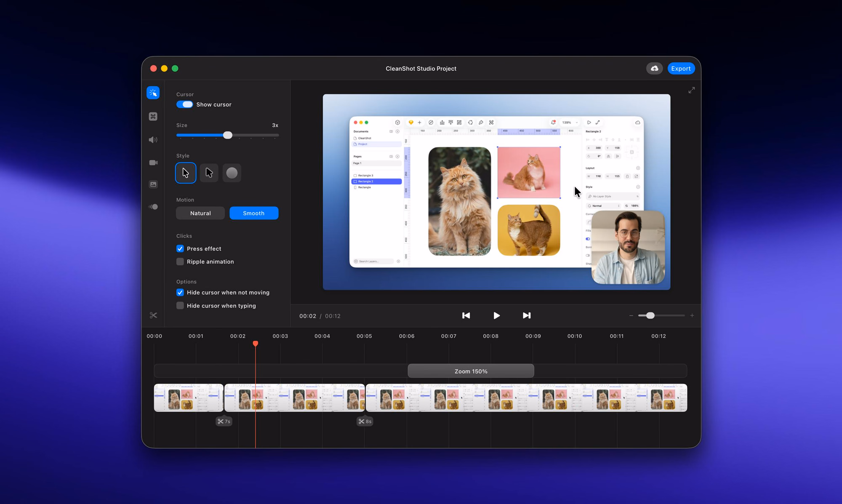Click the 00:06 timeline ruler mark
Screen dimensions: 842x504
pos(407,336)
